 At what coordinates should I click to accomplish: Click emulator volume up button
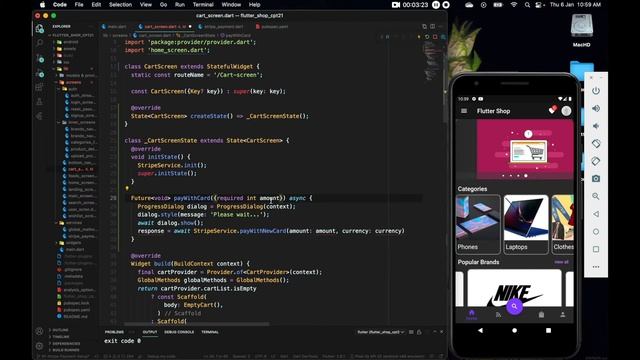click(596, 108)
